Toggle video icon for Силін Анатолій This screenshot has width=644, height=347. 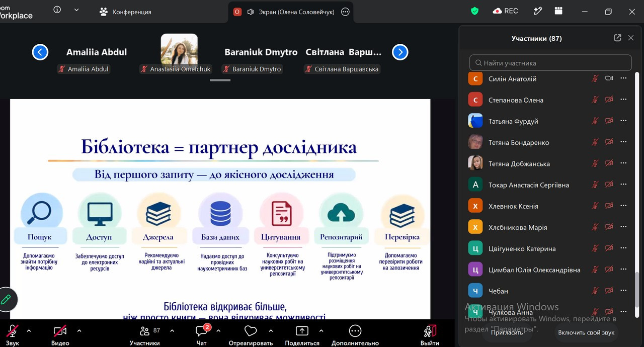[x=609, y=78]
